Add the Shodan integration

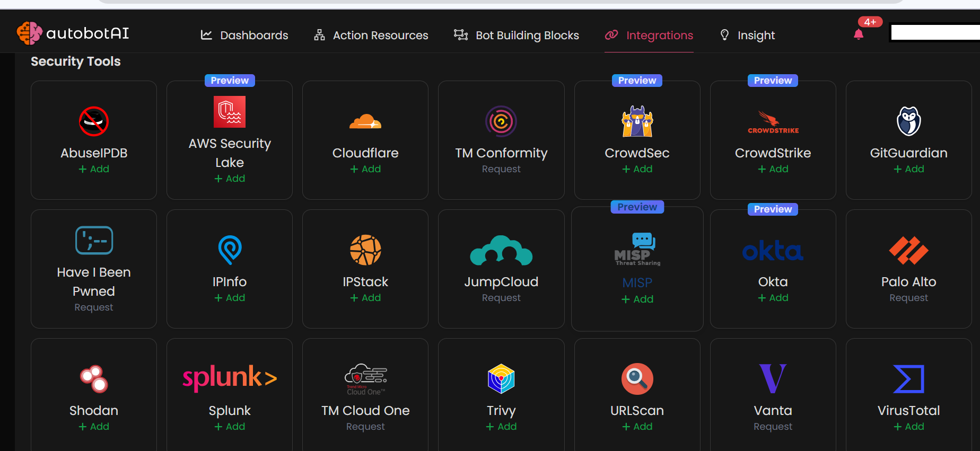coord(94,427)
